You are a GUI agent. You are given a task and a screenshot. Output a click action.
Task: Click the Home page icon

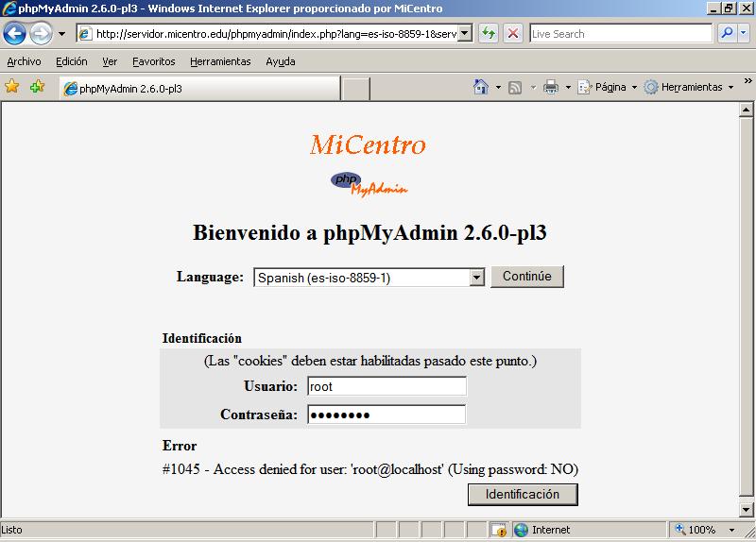tap(481, 87)
